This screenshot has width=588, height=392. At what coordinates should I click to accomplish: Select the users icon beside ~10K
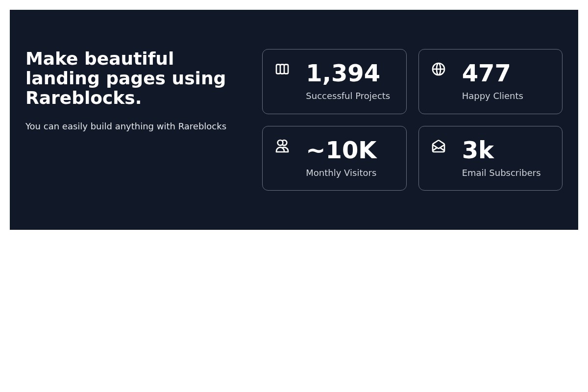coord(282,146)
